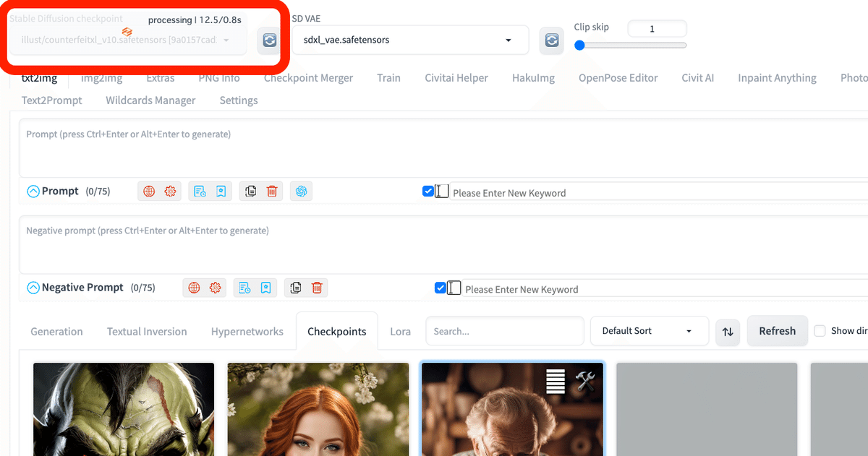Screen dimensions: 868x456
Task: Open Negative Prompt history icon
Action: coord(245,288)
